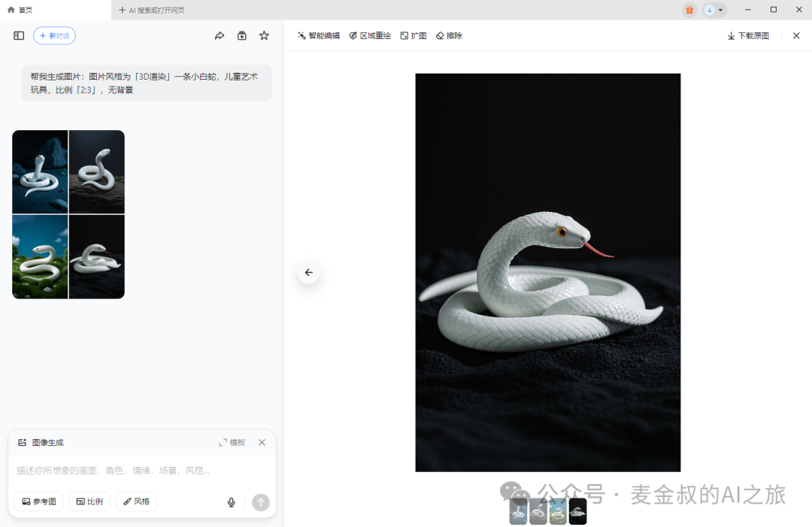This screenshot has height=527, width=812.
Task: Click the star favorite icon
Action: pyautogui.click(x=264, y=35)
